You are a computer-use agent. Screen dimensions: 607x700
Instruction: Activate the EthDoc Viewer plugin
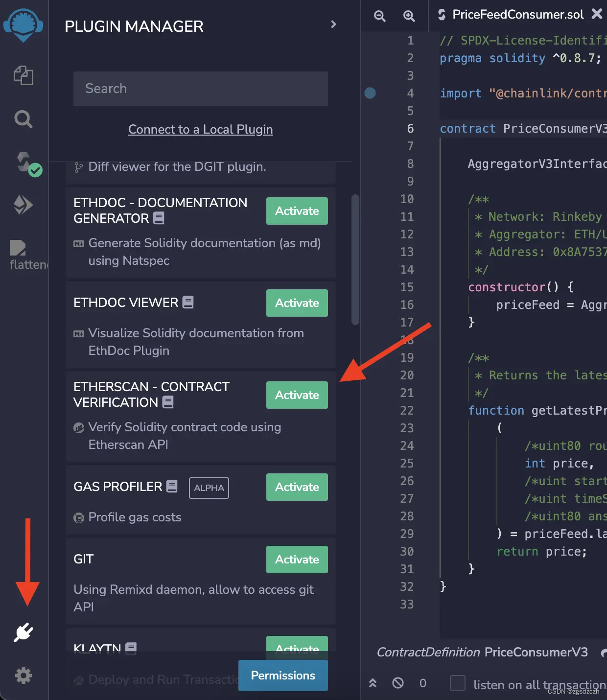(x=297, y=303)
